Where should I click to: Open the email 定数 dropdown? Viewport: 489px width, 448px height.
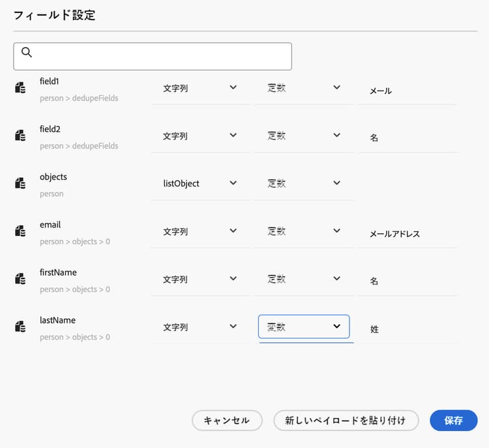pos(304,231)
